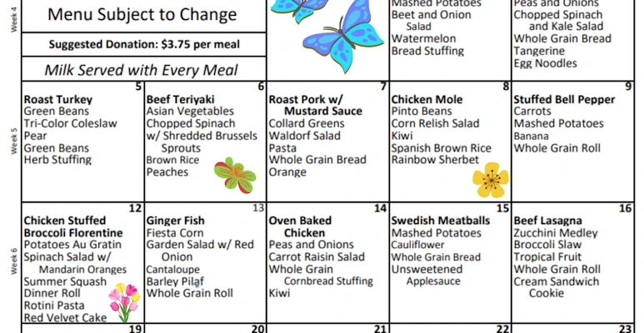This screenshot has height=333, width=644.
Task: Click the yellow flower graphic
Action: pyautogui.click(x=490, y=179)
